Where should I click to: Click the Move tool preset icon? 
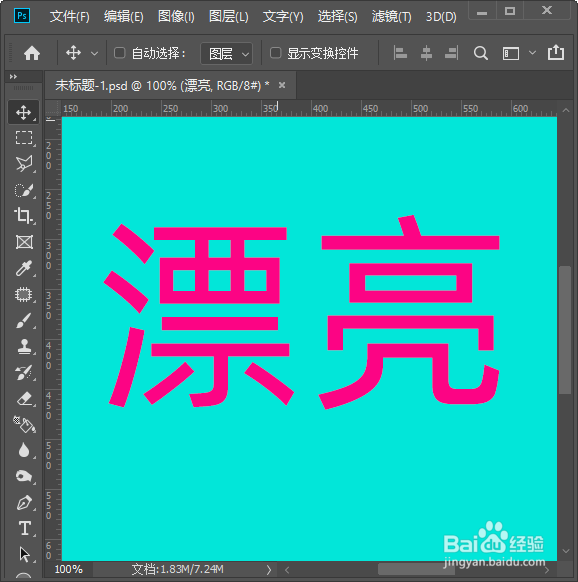(x=74, y=53)
